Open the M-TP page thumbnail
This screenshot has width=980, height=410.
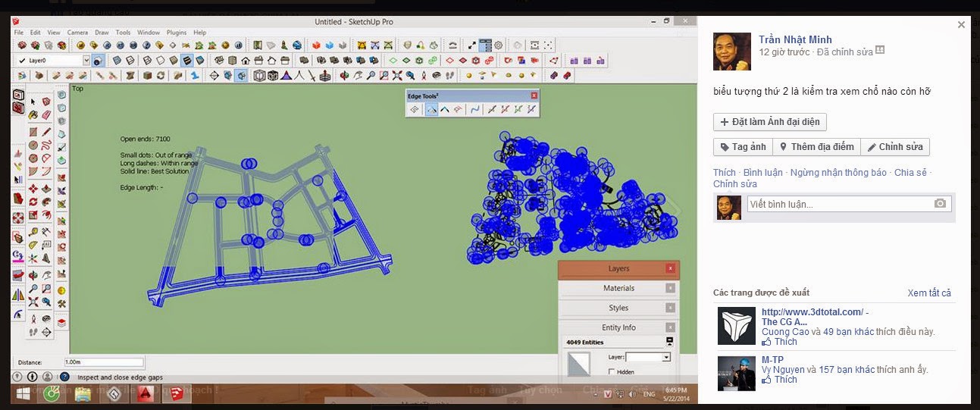[736, 374]
